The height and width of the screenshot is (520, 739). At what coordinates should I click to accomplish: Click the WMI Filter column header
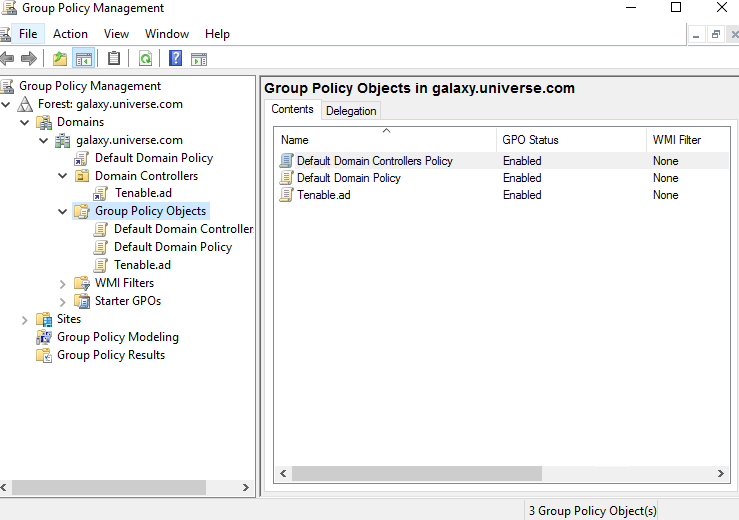tap(676, 140)
